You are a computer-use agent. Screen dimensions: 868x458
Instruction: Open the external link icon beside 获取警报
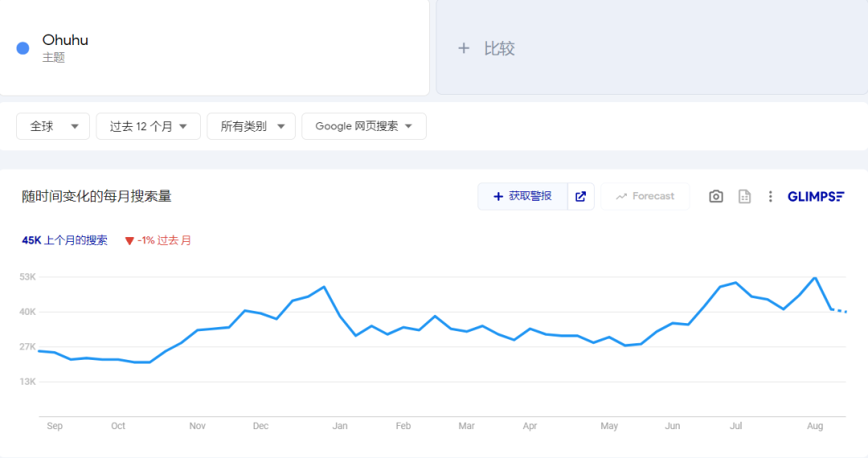(x=581, y=196)
